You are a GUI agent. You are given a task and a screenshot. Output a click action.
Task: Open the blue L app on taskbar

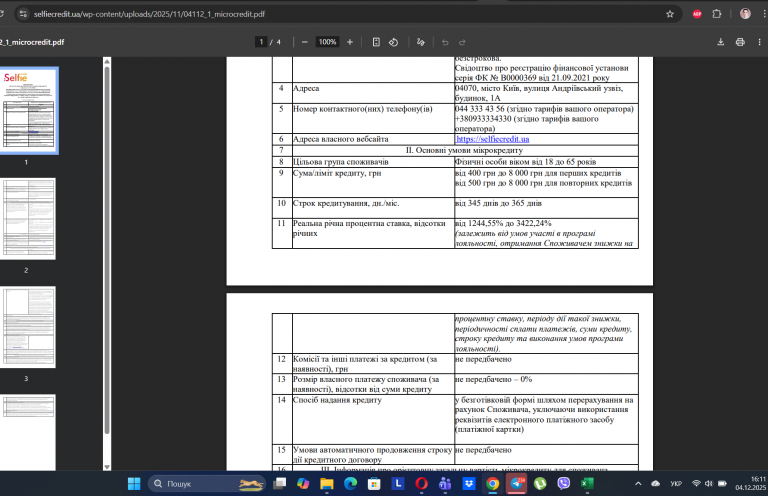(x=398, y=484)
